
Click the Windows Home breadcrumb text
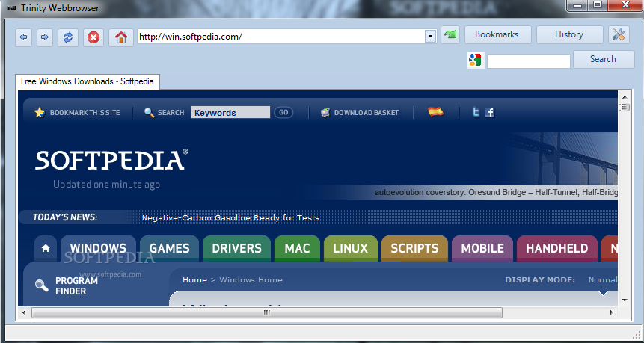tap(251, 279)
